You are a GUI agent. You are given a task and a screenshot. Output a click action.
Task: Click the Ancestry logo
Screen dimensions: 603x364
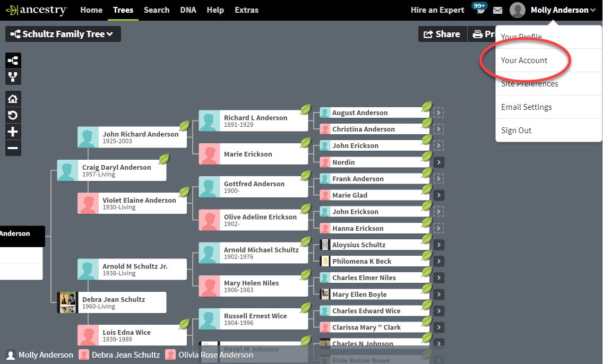(37, 10)
